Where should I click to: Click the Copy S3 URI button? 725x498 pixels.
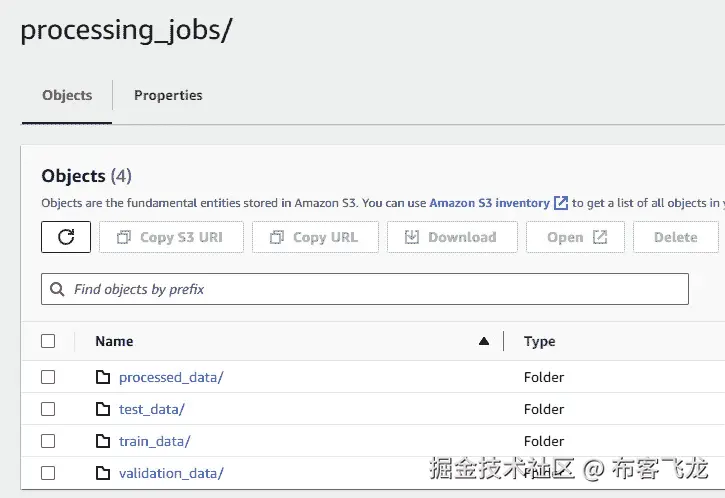coord(171,237)
